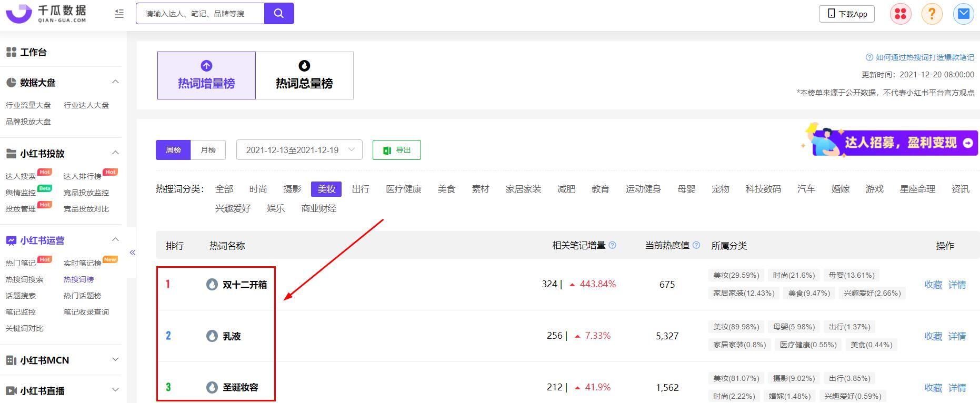Click the 当前热度值 help question icon
The width and height of the screenshot is (980, 403).
(x=696, y=245)
